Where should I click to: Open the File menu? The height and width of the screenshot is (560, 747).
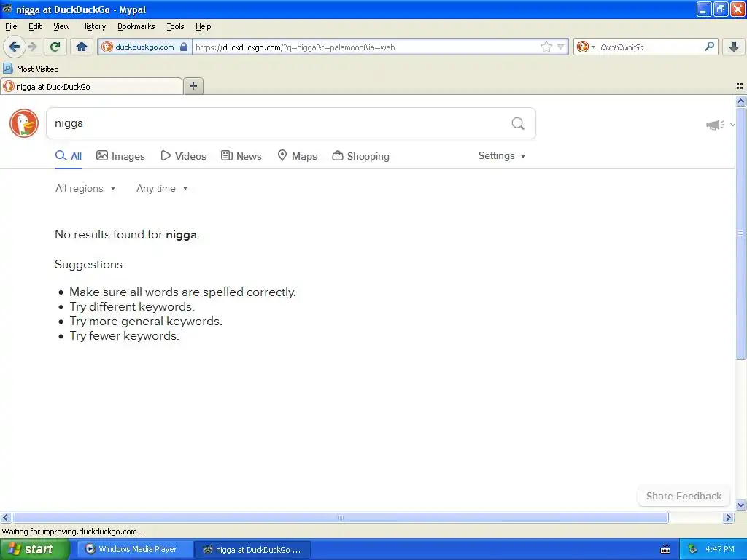tap(11, 27)
